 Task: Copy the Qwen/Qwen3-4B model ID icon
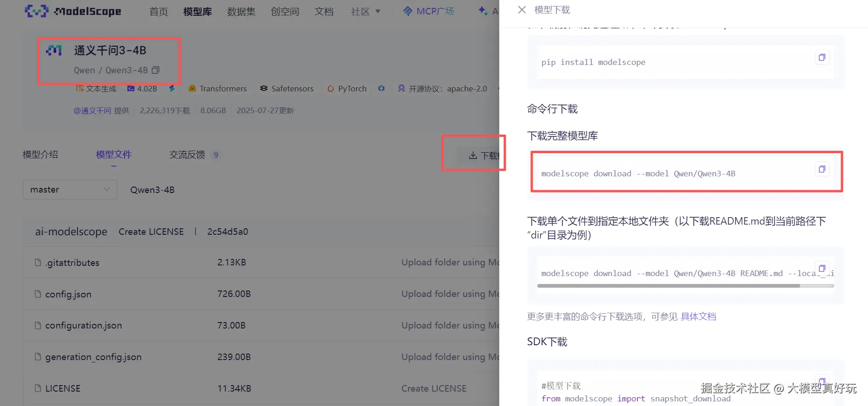[x=156, y=70]
